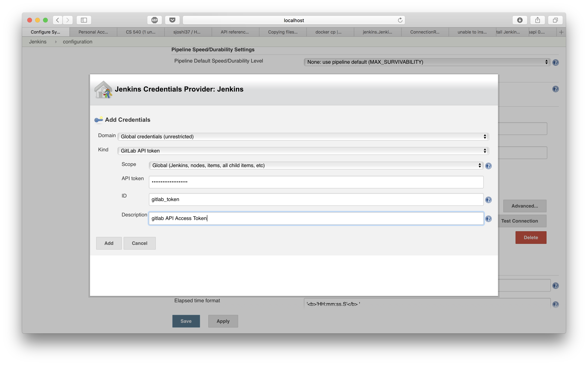The image size is (588, 365).
Task: Expand the Jenkins breadcrumb arrow
Action: 56,42
